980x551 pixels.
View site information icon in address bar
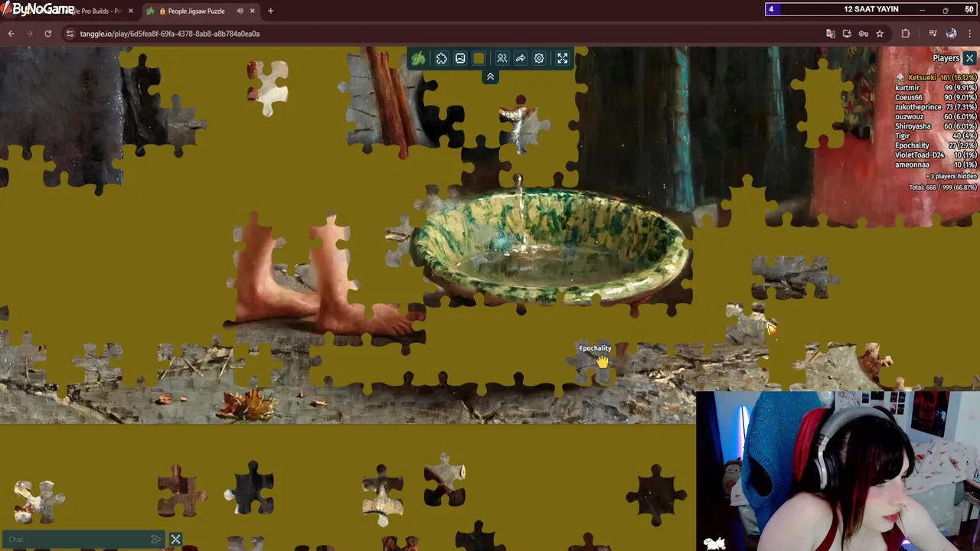pos(70,34)
